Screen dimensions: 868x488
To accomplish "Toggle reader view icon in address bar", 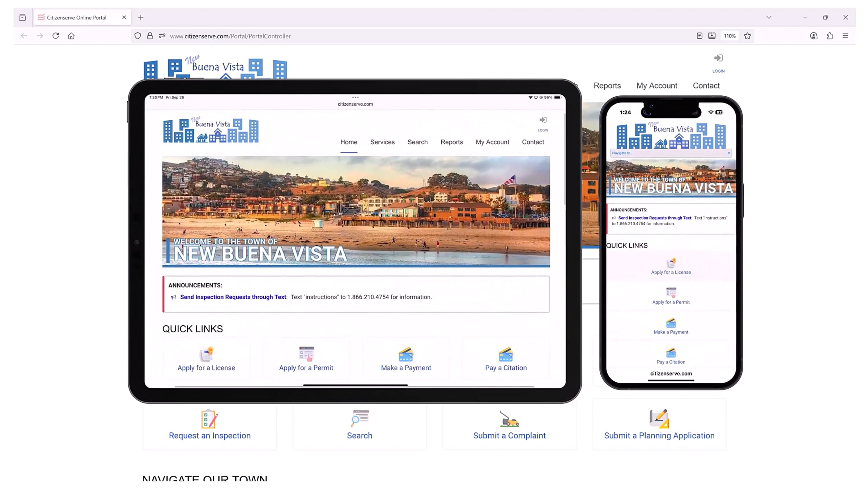I will point(699,36).
